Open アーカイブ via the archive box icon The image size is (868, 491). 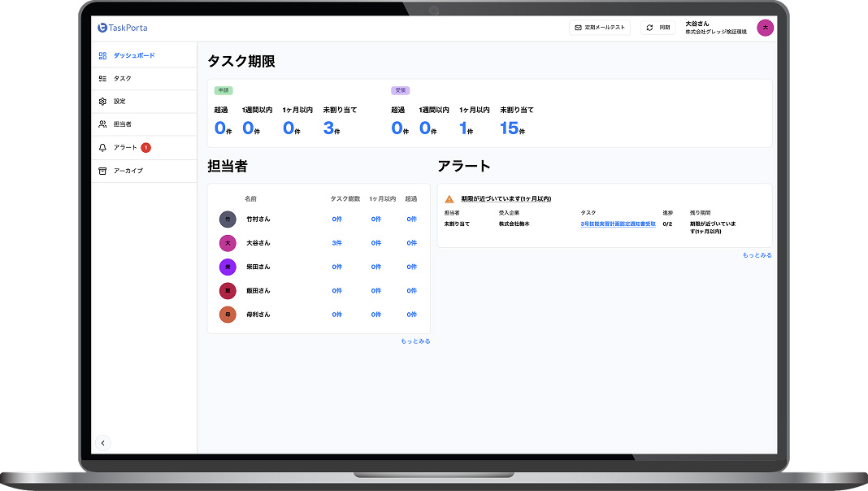(101, 171)
